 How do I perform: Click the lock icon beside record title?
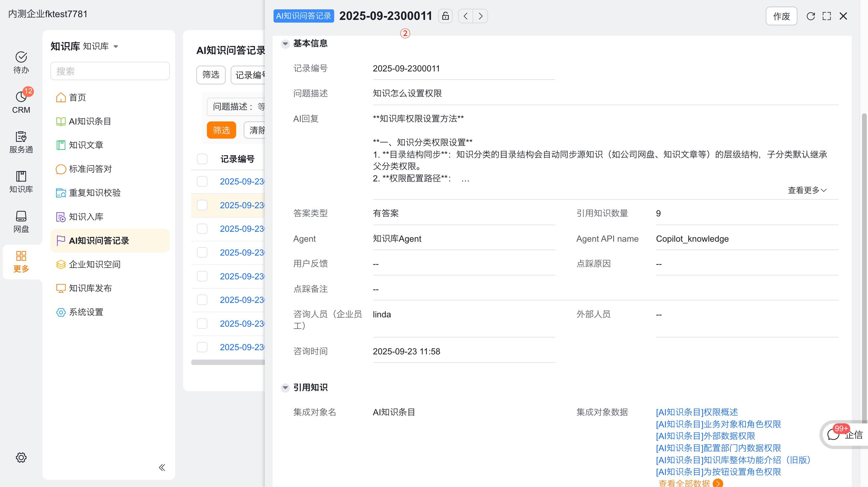tap(445, 16)
